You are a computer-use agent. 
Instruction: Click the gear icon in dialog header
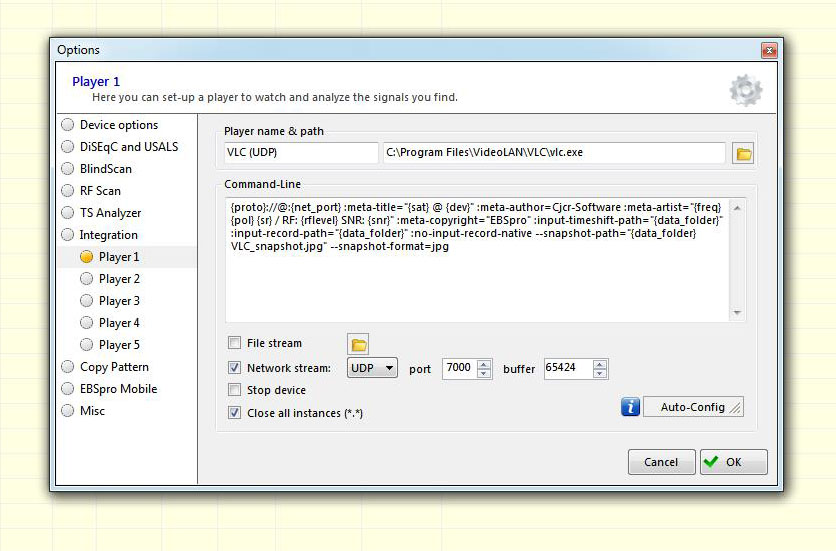745,90
